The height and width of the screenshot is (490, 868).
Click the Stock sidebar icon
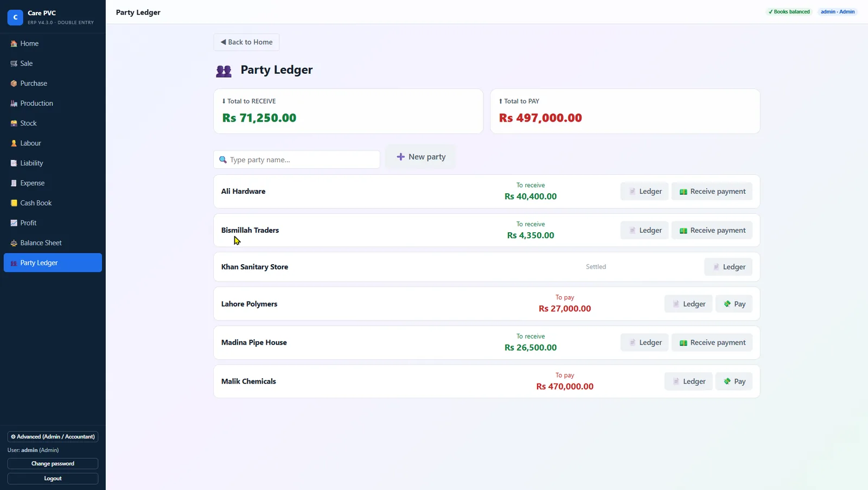pos(14,123)
